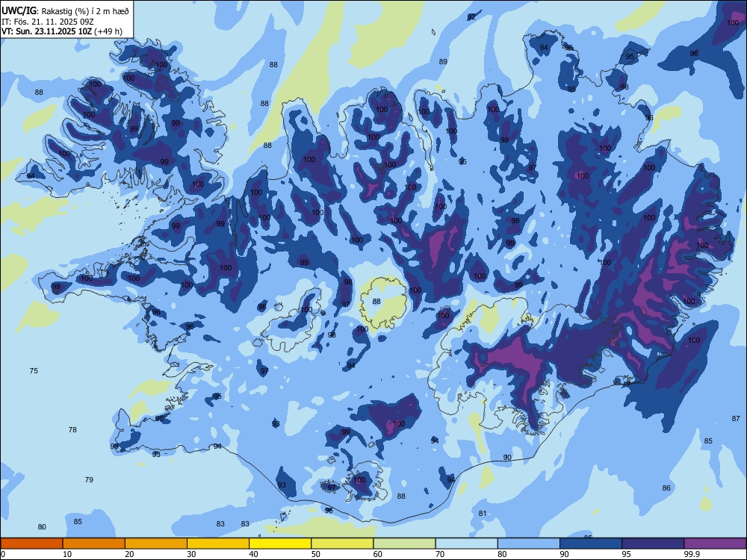Click the value '90' on the southeast coastline
Viewport: 747px width, 560px height.
pos(507,457)
